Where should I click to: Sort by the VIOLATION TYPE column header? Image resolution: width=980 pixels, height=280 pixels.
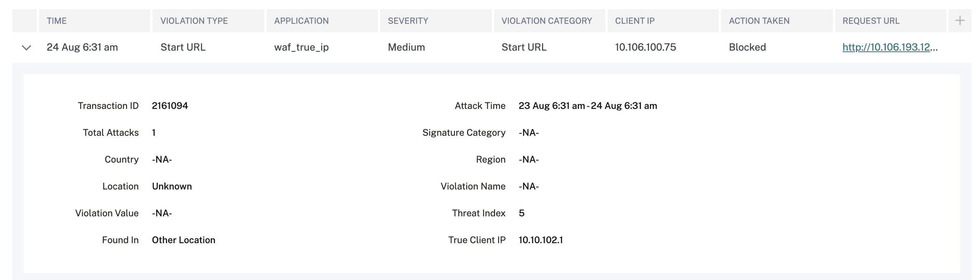[x=208, y=21]
